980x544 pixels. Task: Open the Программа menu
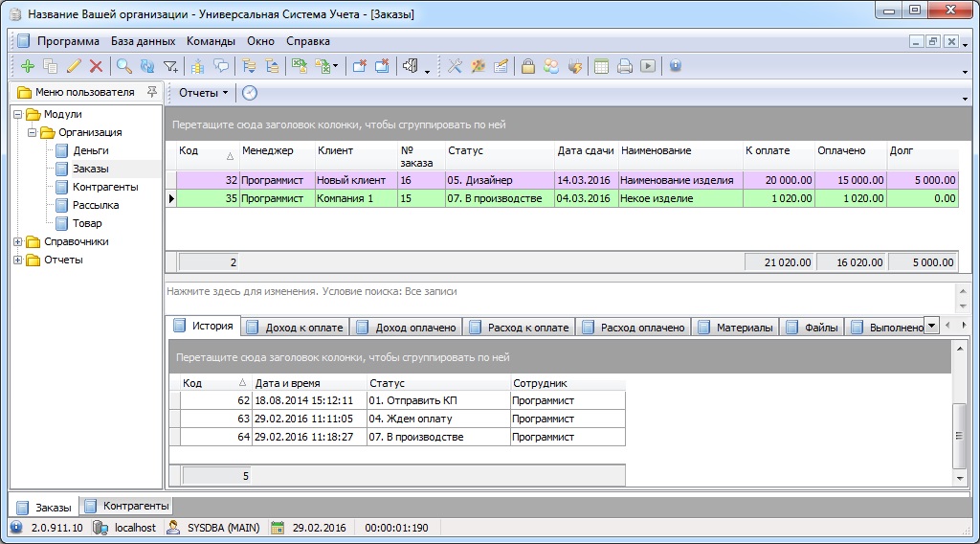pyautogui.click(x=68, y=41)
